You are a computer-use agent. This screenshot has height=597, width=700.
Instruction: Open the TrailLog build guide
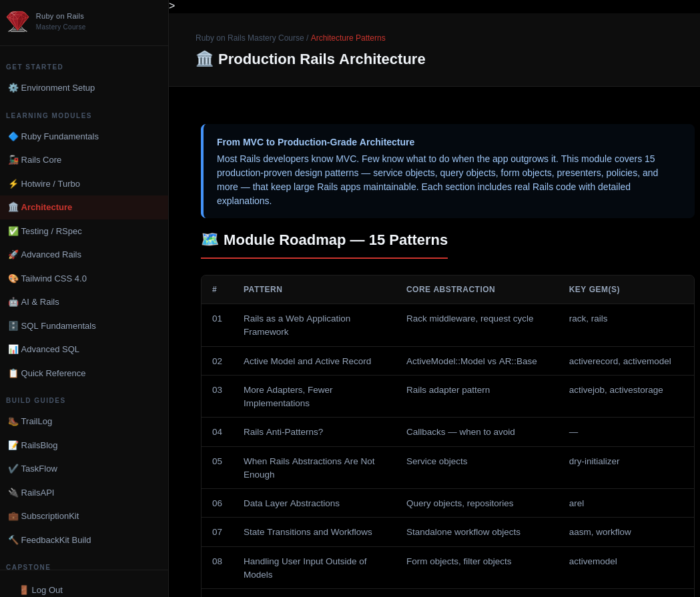pyautogui.click(x=84, y=421)
